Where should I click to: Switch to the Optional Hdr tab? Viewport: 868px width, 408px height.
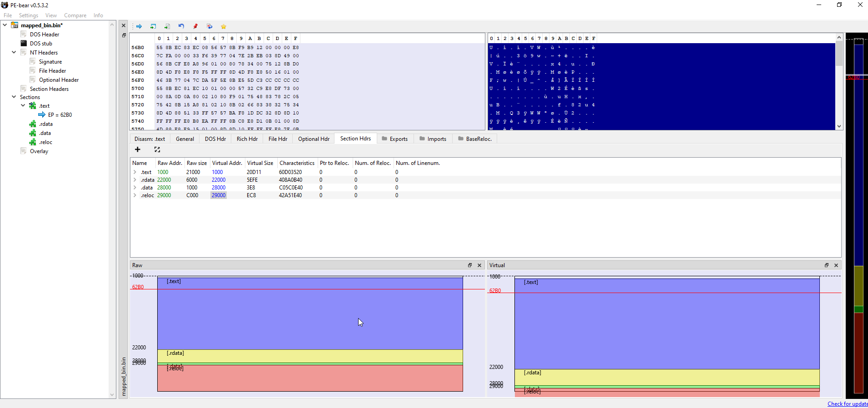pos(314,139)
